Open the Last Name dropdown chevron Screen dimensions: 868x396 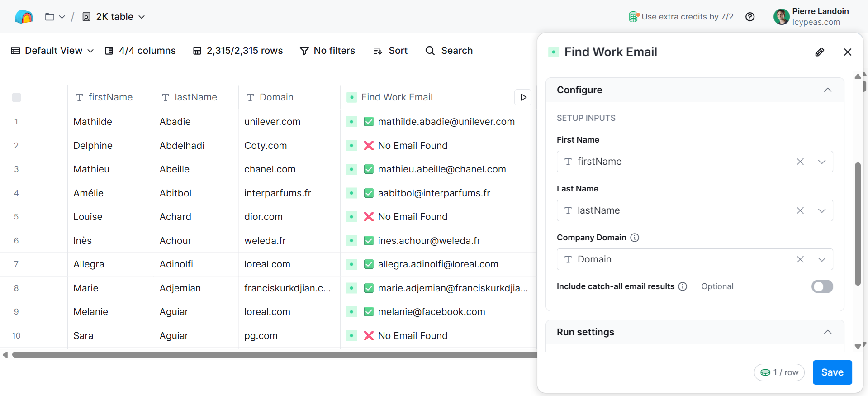tap(822, 210)
